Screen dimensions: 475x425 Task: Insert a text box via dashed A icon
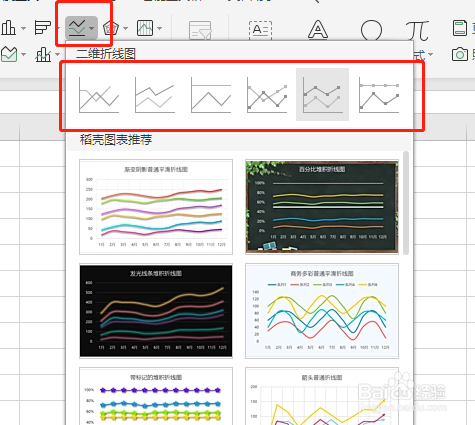260,30
